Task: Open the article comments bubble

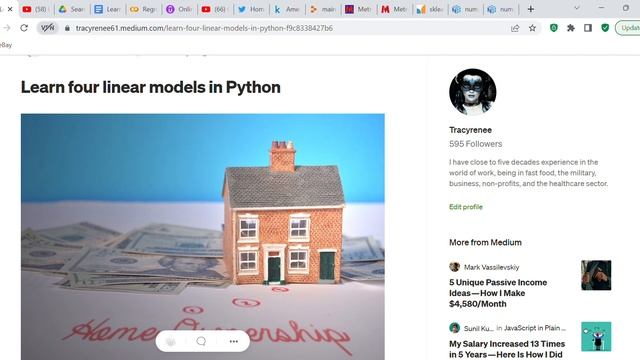Action: coord(201,341)
